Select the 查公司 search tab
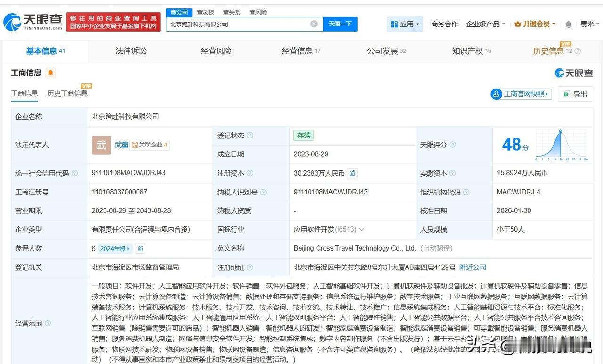Image resolution: width=603 pixels, height=364 pixels. [179, 12]
